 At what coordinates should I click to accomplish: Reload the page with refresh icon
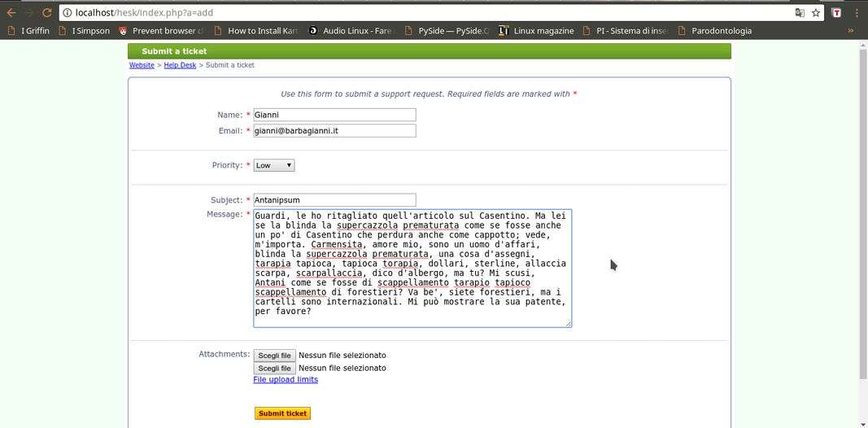(x=48, y=13)
